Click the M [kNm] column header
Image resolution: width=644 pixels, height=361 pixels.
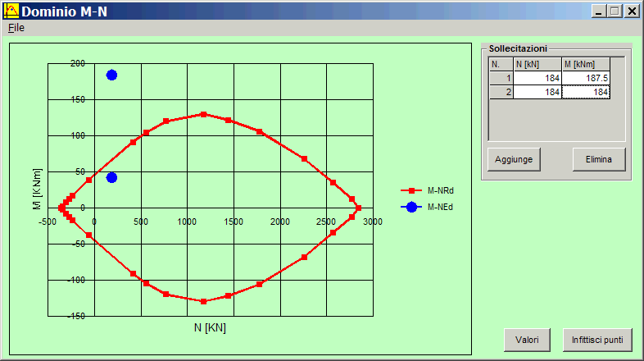[x=586, y=65]
